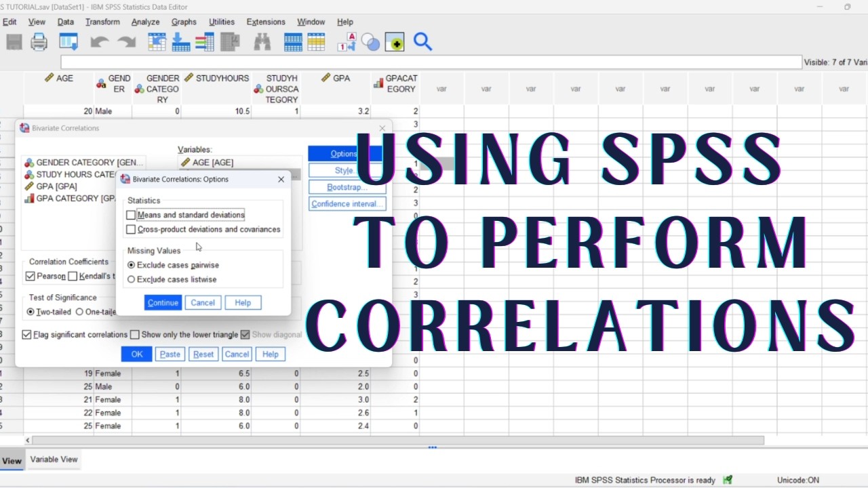Open the Edit menu
Viewport: 868px width, 488px height.
click(9, 22)
